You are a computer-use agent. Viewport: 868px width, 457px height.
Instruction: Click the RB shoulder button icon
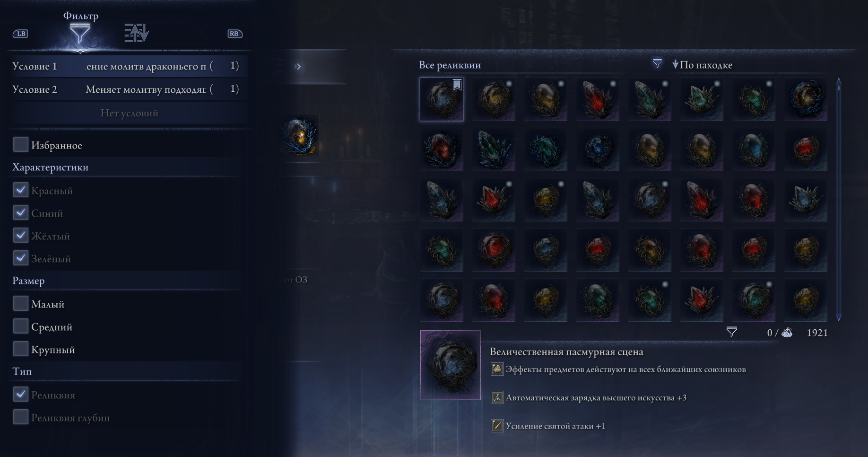coord(235,34)
